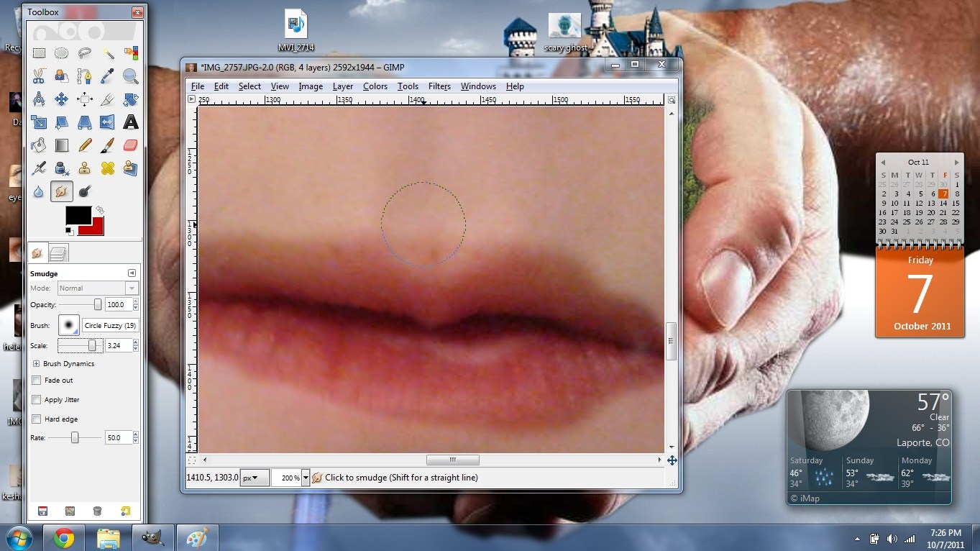Select the Select by Color tool

tap(130, 53)
